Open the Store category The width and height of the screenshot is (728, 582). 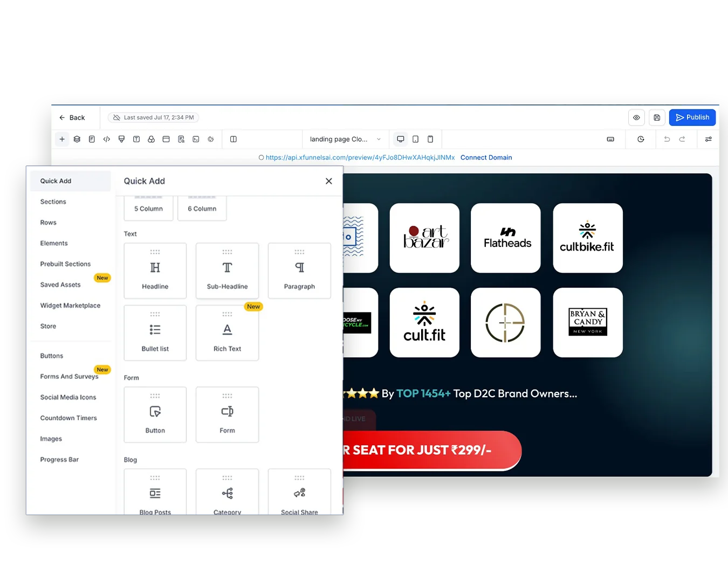tap(48, 326)
